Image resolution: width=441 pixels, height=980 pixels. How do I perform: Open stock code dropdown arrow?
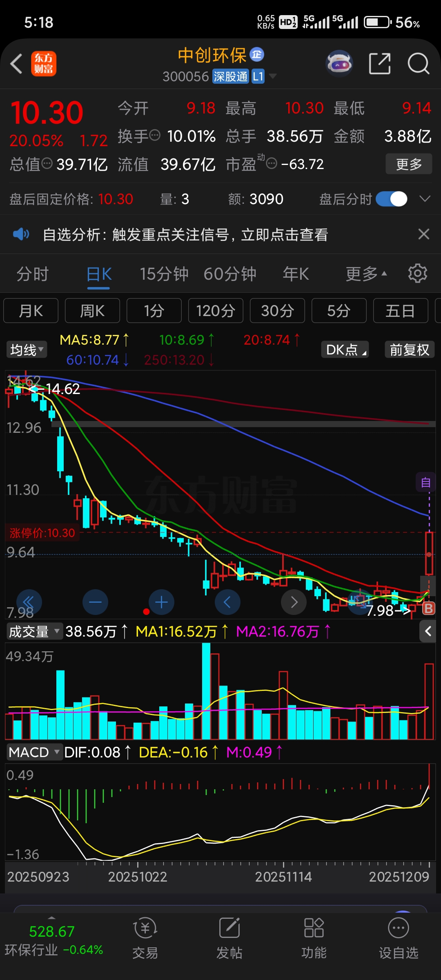pos(272,76)
